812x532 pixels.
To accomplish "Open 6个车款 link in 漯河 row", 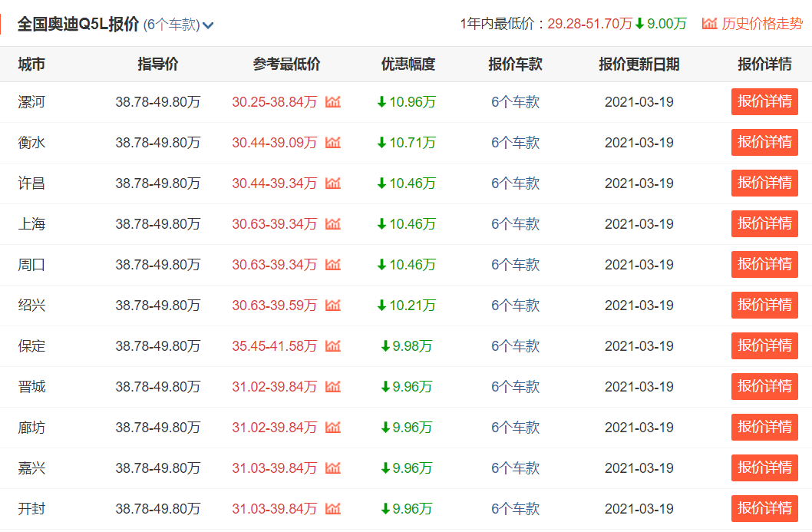I will pos(515,101).
